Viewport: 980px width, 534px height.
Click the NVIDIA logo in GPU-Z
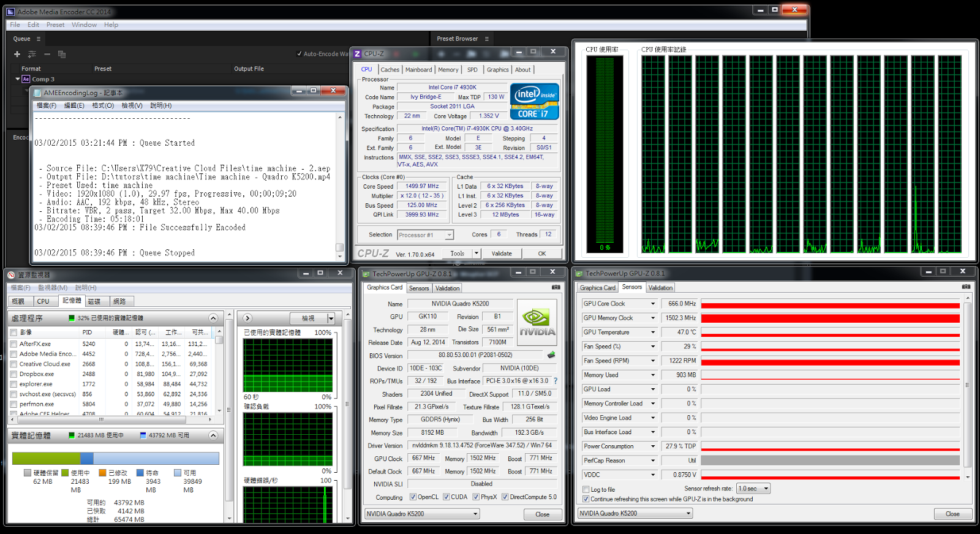[537, 322]
